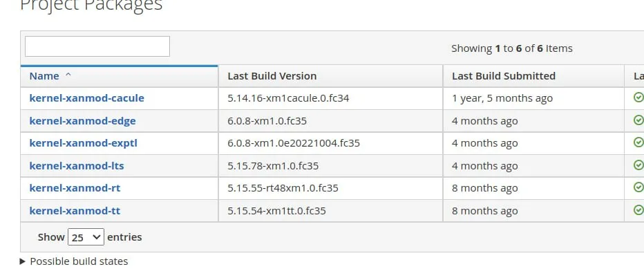Click the kernel-xanmod-tt success status icon
644x269 pixels.
point(638,210)
